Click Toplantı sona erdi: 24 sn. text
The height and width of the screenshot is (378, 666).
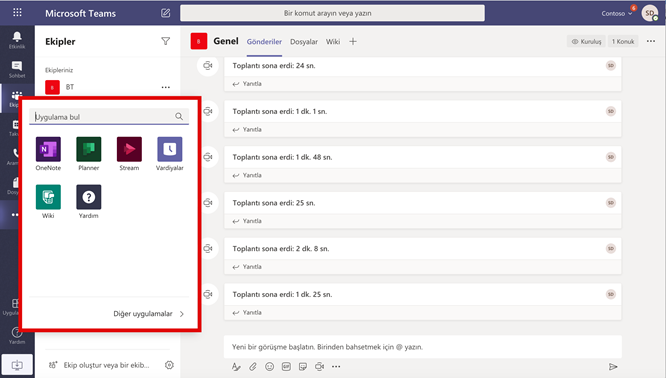274,66
